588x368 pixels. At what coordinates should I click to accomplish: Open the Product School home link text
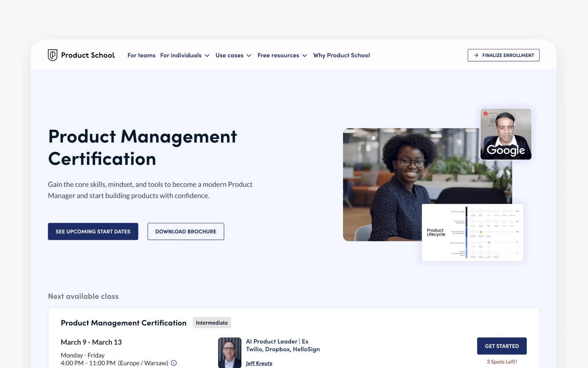tap(88, 55)
